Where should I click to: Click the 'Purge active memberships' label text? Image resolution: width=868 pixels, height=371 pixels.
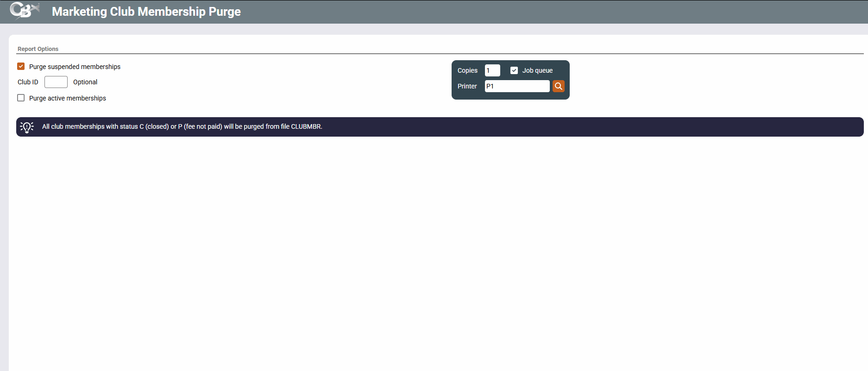coord(68,98)
